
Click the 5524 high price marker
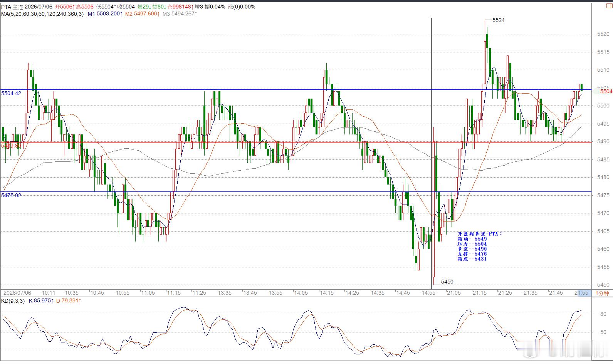(499, 20)
